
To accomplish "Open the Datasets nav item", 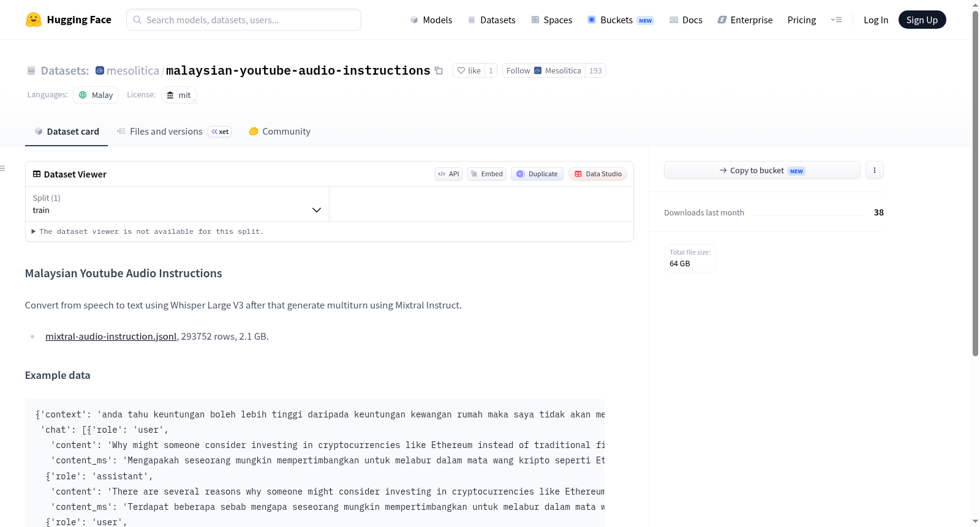I will 491,20.
